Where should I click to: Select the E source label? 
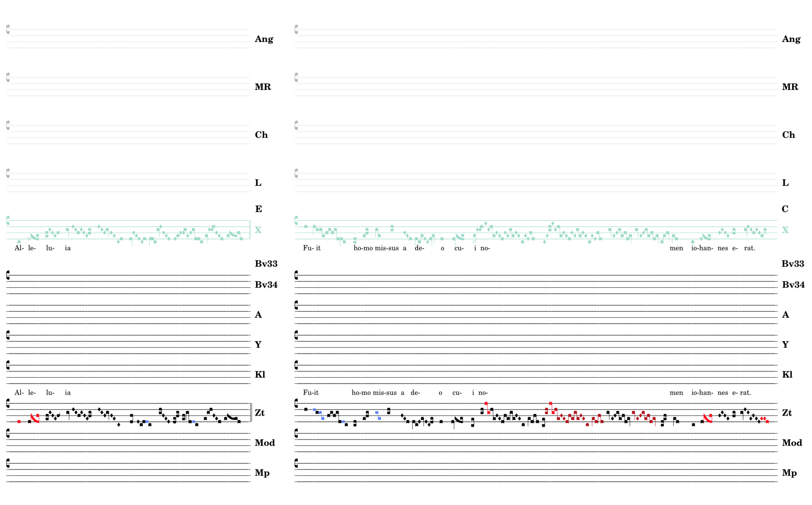coord(258,209)
